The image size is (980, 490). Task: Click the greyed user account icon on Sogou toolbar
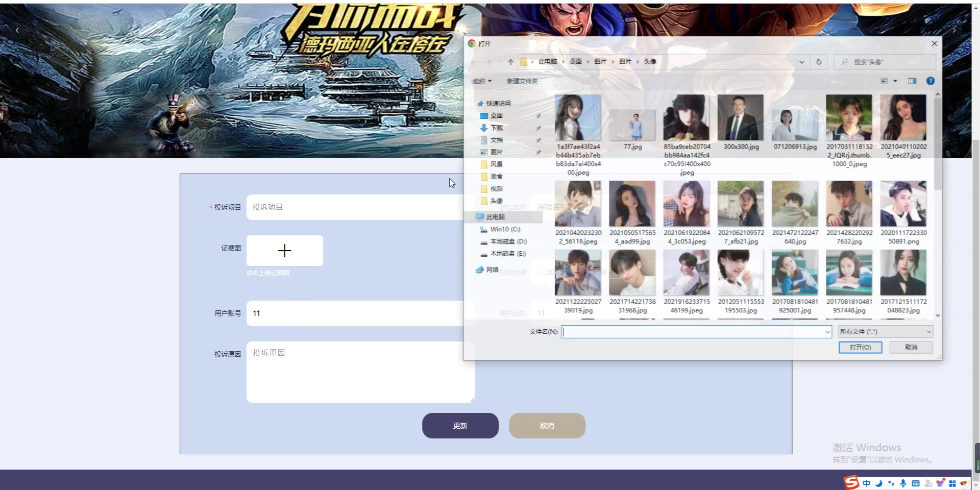tap(928, 483)
